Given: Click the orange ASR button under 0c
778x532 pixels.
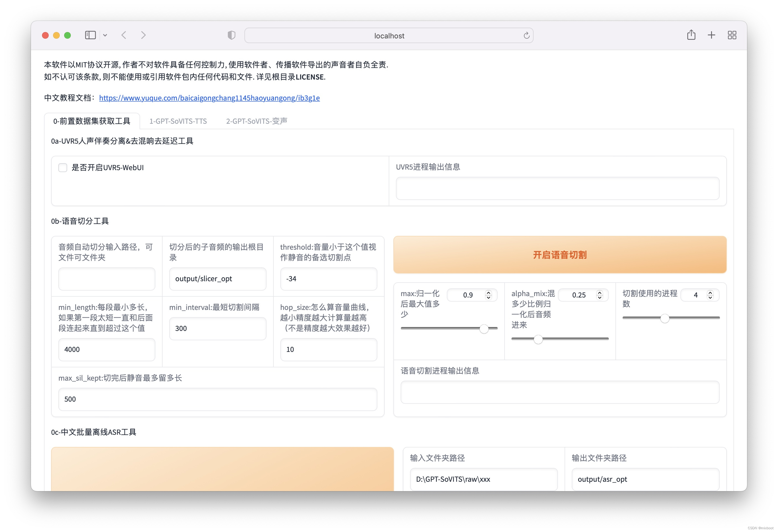Looking at the screenshot, I should 222,469.
